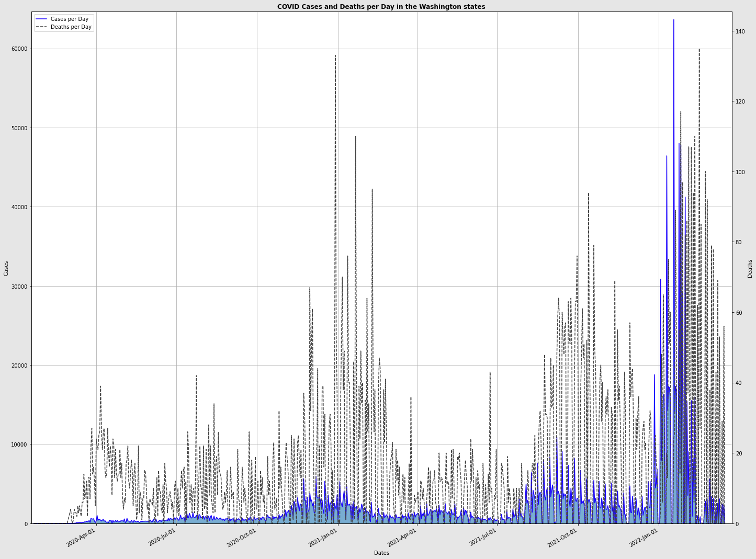Screen dimensions: 756x559
Task: Click the January 2021 dashed deaths peak
Action: pos(335,55)
